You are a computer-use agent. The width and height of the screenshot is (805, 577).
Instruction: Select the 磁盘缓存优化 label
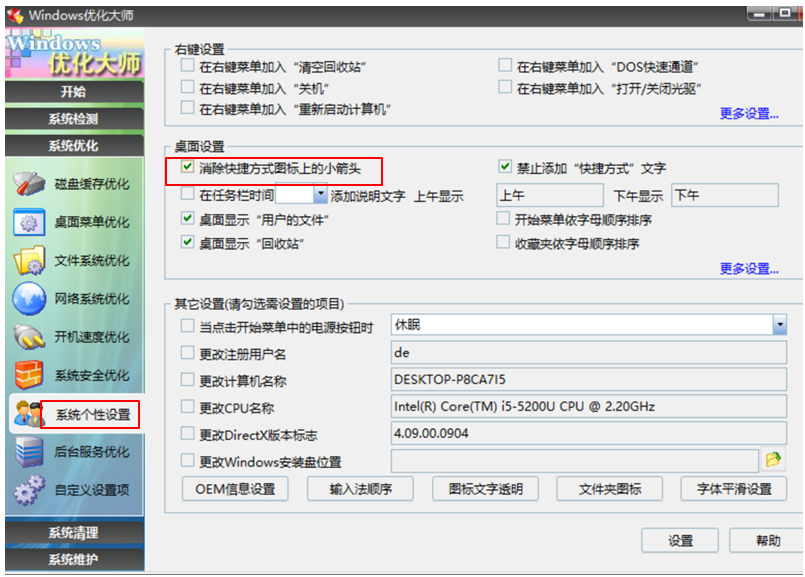coord(92,184)
